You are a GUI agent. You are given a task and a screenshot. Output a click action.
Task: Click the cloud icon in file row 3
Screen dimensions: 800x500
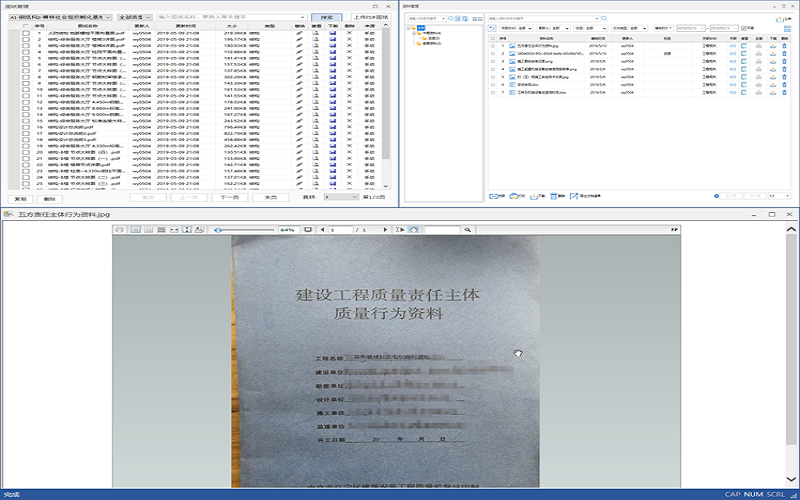click(759, 61)
